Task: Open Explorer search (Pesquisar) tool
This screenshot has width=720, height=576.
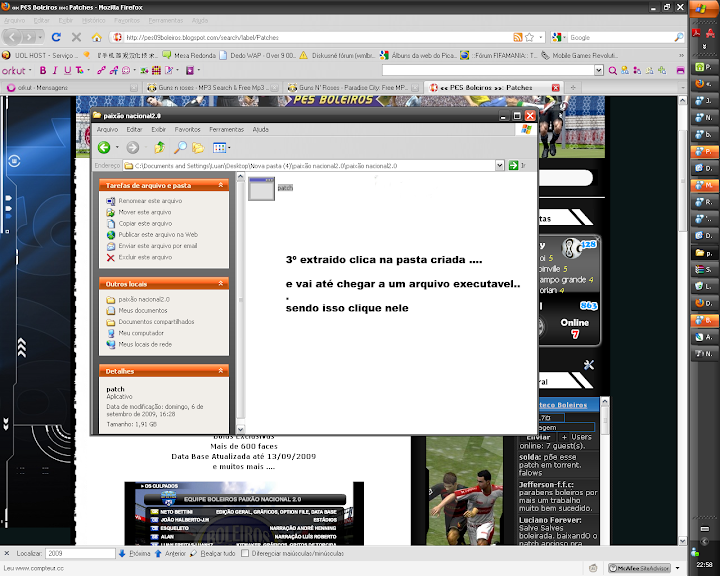Action: (x=180, y=147)
